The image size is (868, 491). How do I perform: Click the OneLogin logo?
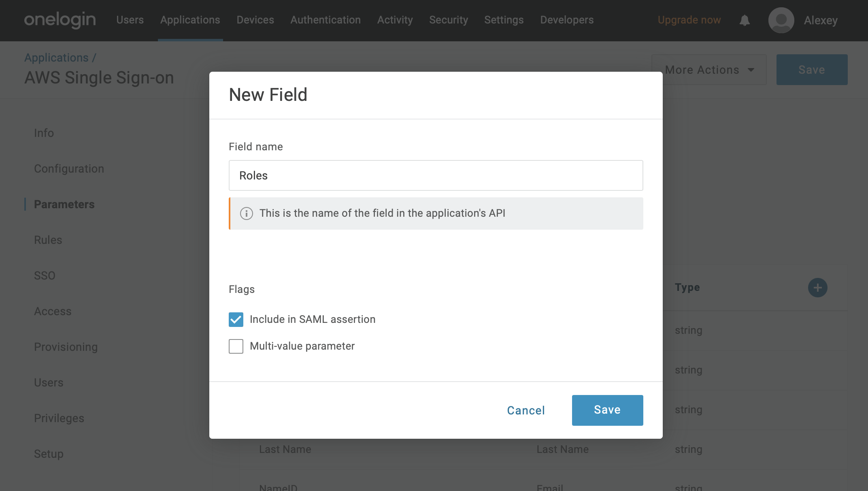[x=60, y=20]
